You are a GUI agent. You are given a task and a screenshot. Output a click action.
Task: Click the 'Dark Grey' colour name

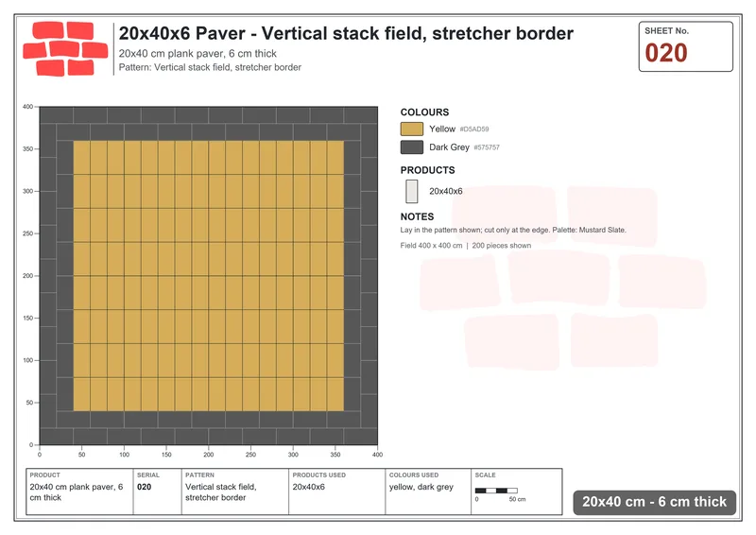coord(450,147)
